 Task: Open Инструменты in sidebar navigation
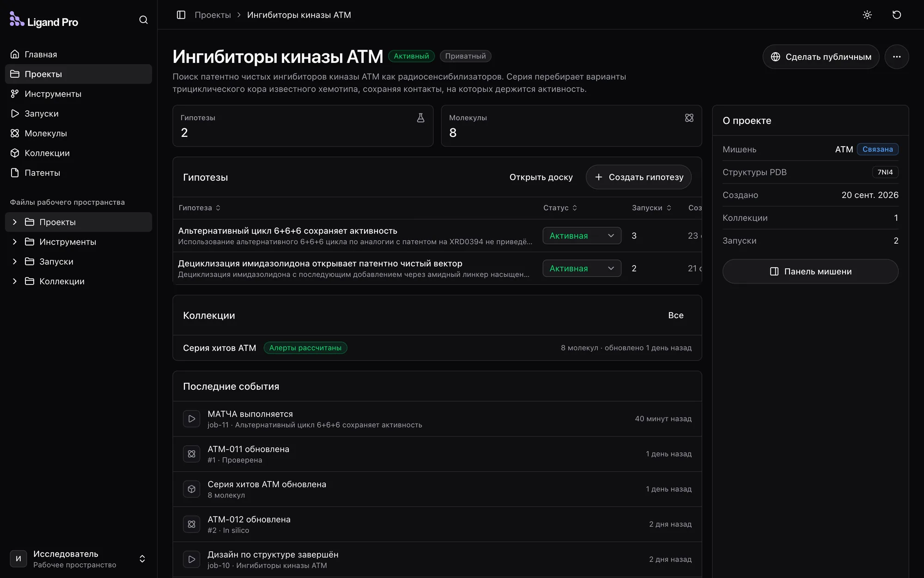79,94
